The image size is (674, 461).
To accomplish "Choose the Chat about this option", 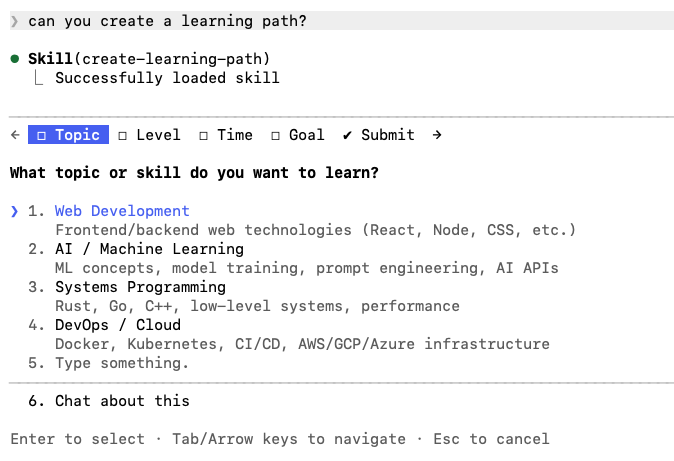I will 122,401.
